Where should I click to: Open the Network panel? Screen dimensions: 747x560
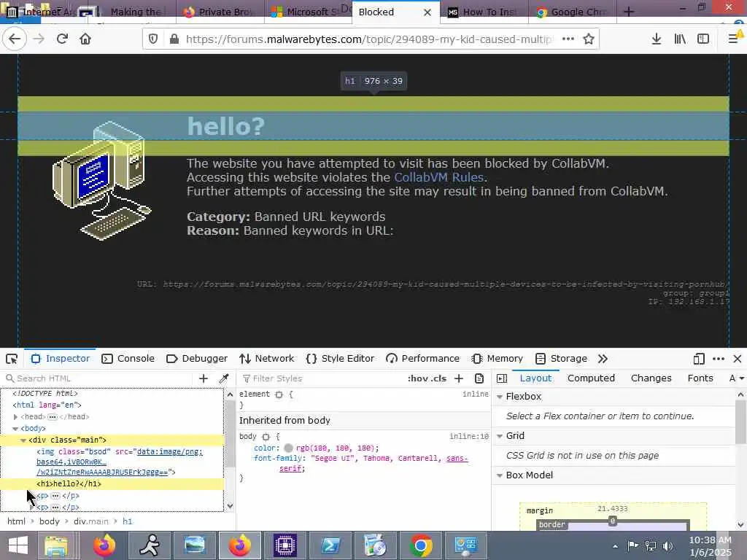[x=267, y=359]
